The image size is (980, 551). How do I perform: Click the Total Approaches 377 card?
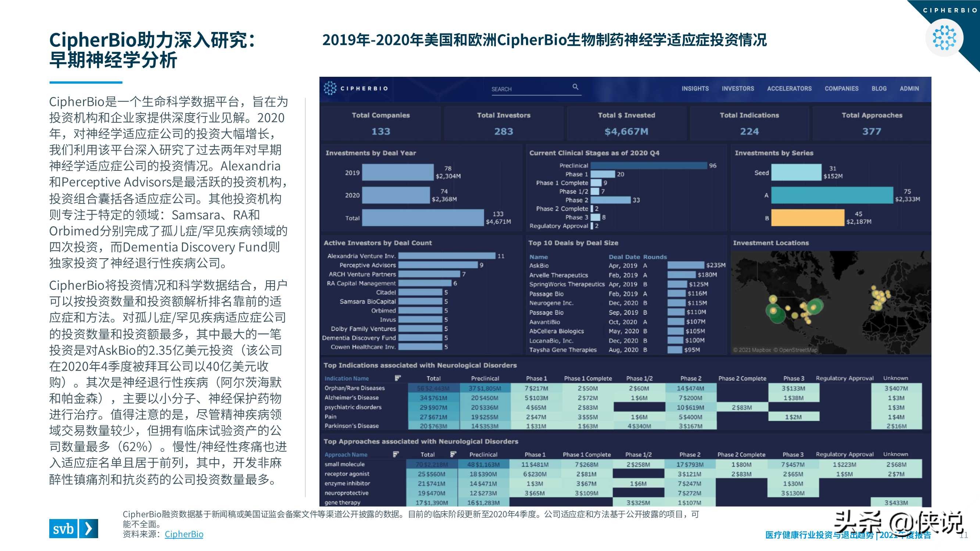tap(872, 123)
